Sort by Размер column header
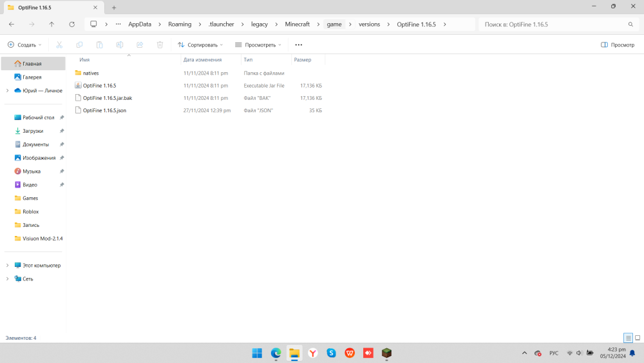The height and width of the screenshot is (363, 644). click(303, 59)
